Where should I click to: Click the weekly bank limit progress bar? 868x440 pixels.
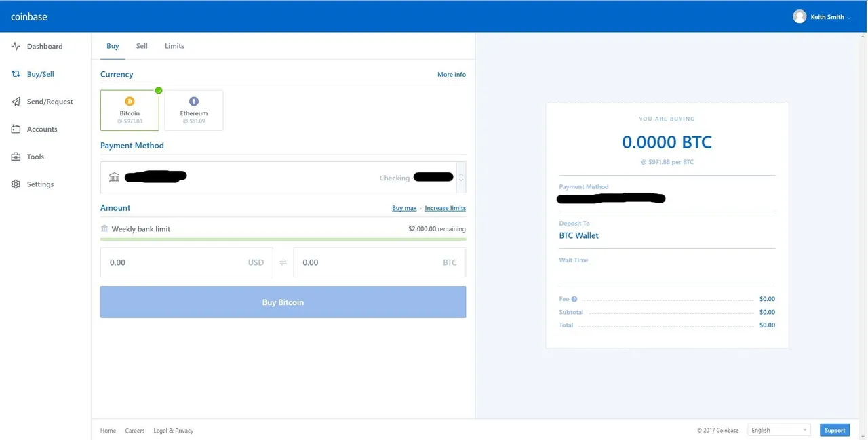click(x=283, y=239)
